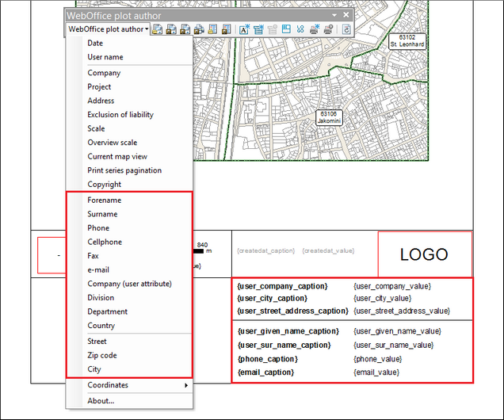The height and width of the screenshot is (420, 504).
Task: Select the {email_caption} element
Action: pos(265,372)
